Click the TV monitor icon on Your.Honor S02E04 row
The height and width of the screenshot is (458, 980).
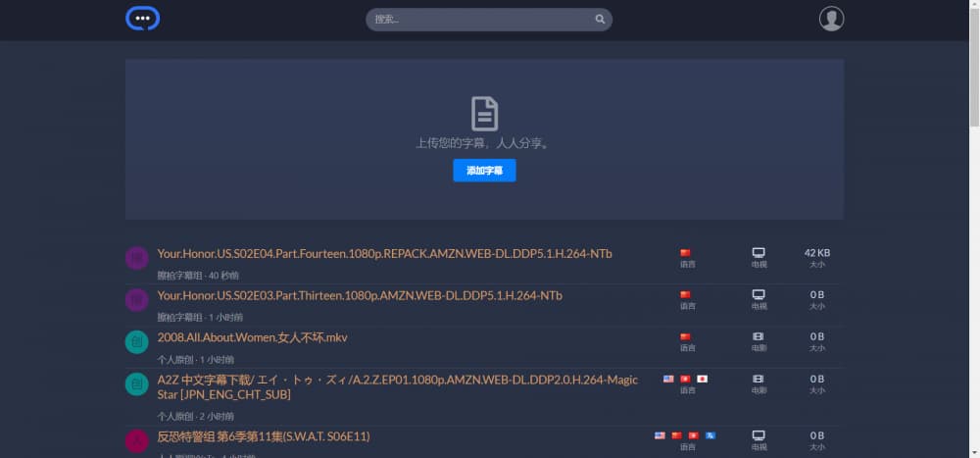[759, 253]
